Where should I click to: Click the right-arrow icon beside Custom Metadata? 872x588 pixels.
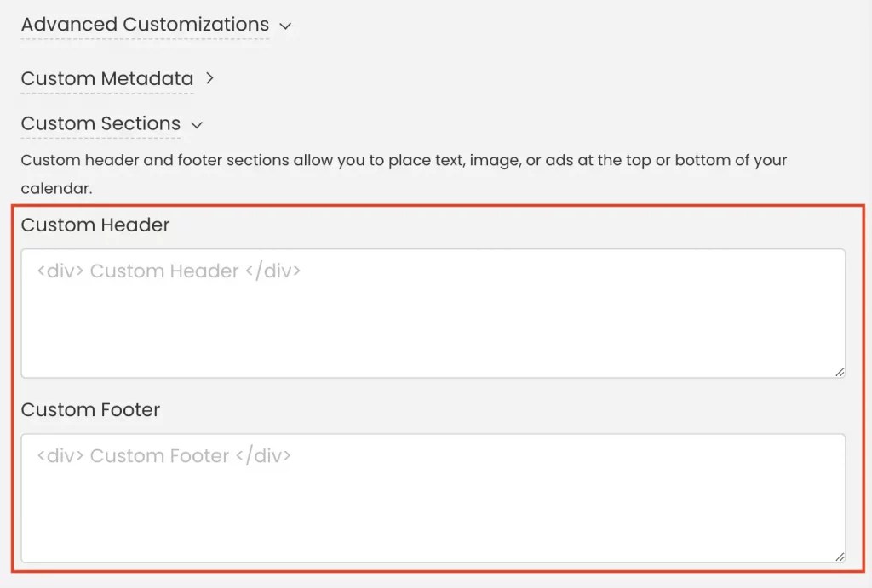coord(209,78)
